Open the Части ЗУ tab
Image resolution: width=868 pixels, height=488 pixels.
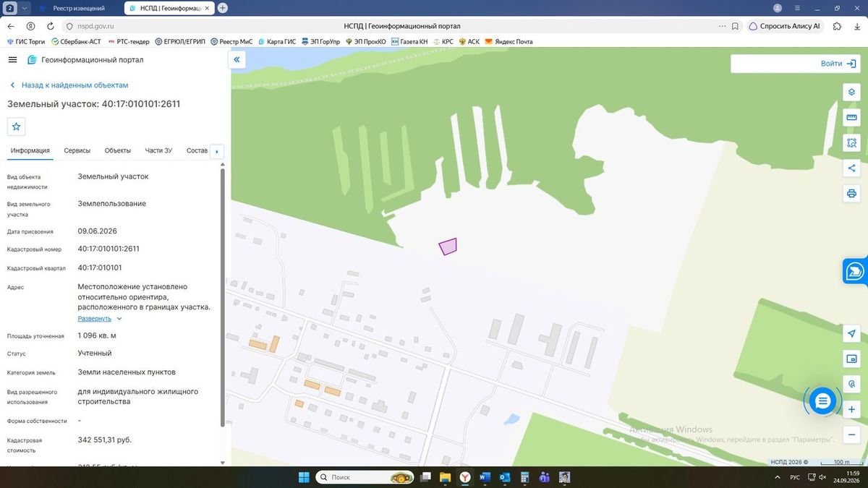(158, 150)
